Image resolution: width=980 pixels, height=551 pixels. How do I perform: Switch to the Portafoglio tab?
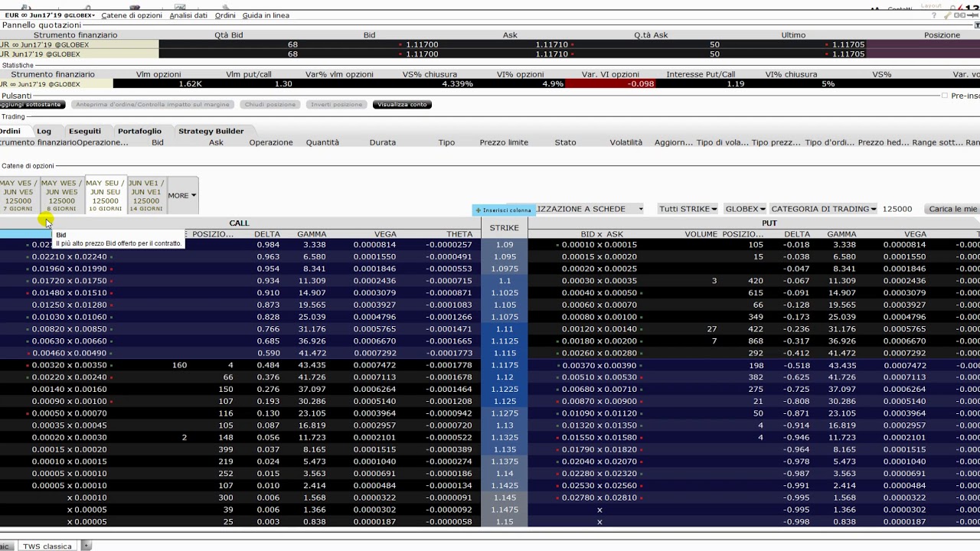click(x=139, y=131)
